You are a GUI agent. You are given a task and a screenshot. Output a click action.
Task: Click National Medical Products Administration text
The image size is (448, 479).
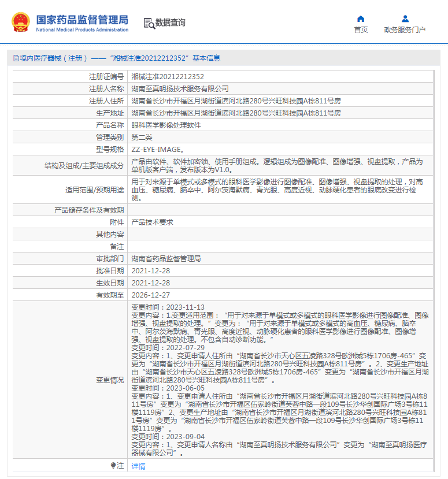coord(82,29)
